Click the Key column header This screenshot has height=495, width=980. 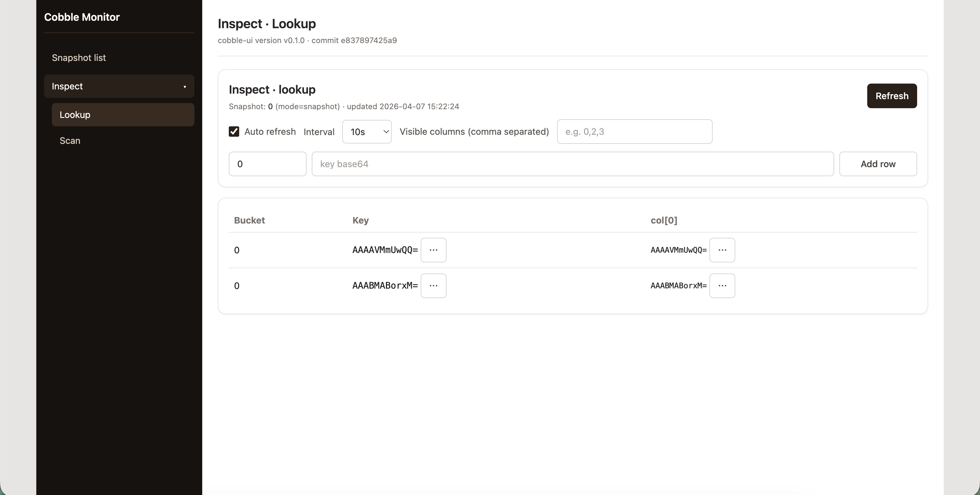360,221
